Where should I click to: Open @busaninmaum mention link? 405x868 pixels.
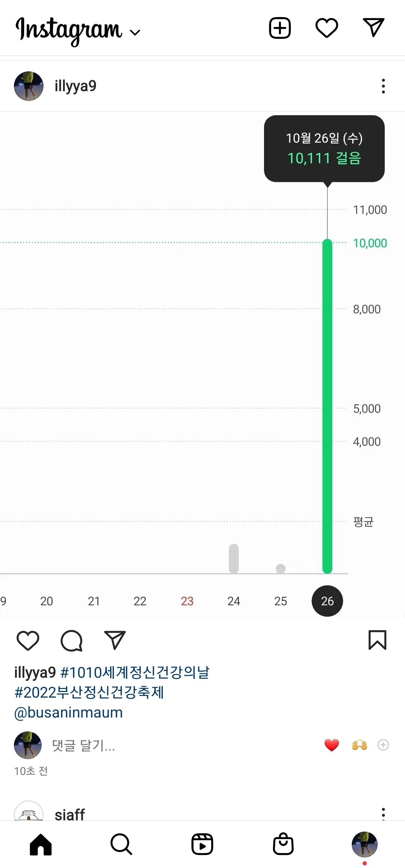point(69,713)
